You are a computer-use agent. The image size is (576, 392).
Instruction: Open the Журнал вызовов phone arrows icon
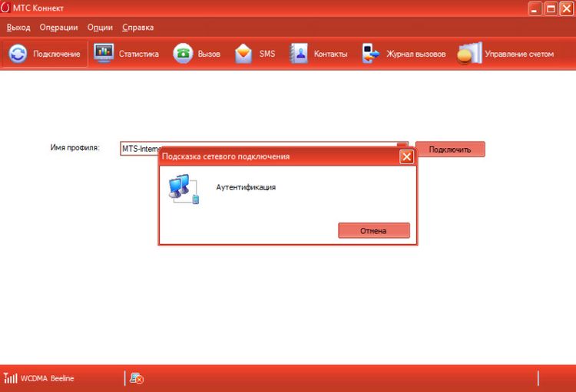370,54
